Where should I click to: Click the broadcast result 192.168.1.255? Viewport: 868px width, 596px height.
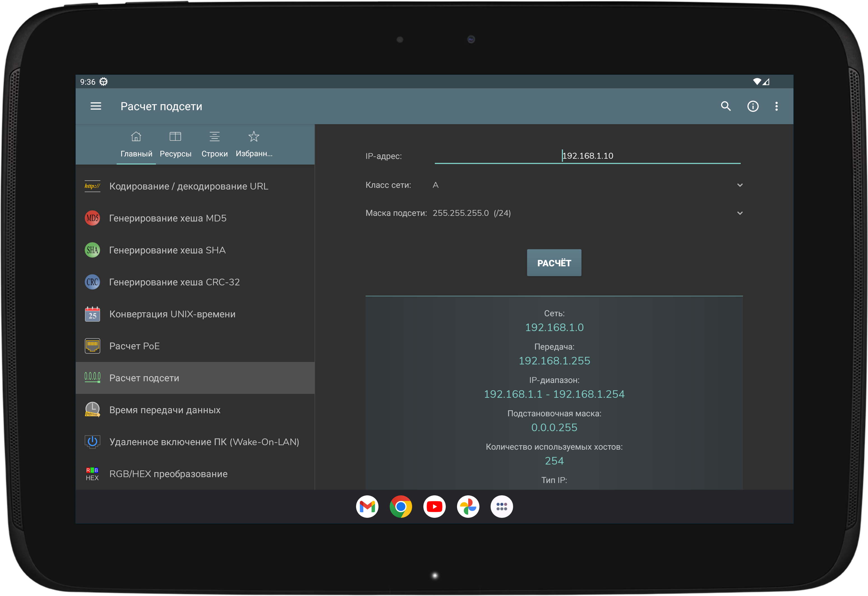coord(554,361)
